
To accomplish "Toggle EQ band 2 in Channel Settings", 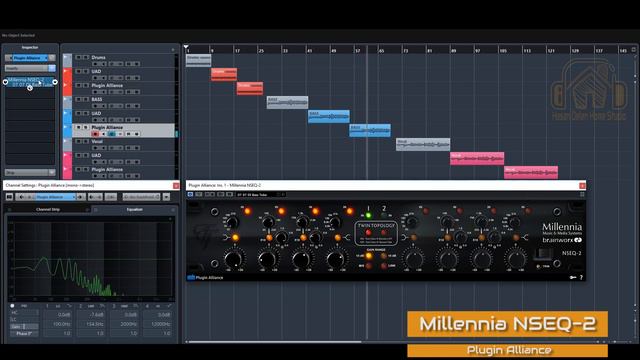I will 81,306.
